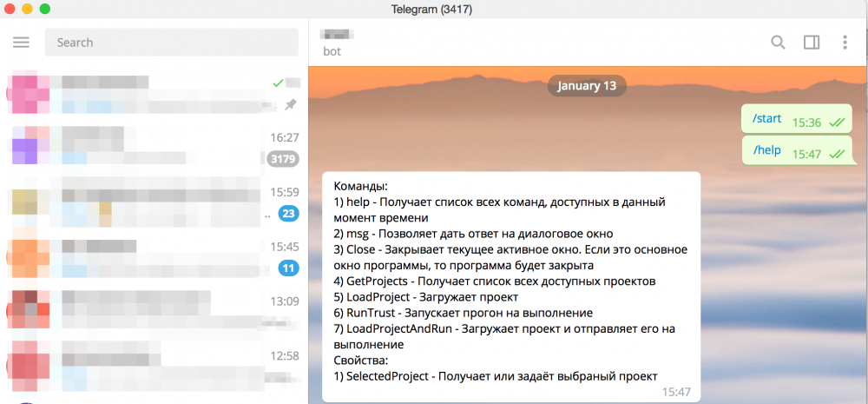
Task: Click the double-check mark on /start message
Action: click(x=836, y=123)
